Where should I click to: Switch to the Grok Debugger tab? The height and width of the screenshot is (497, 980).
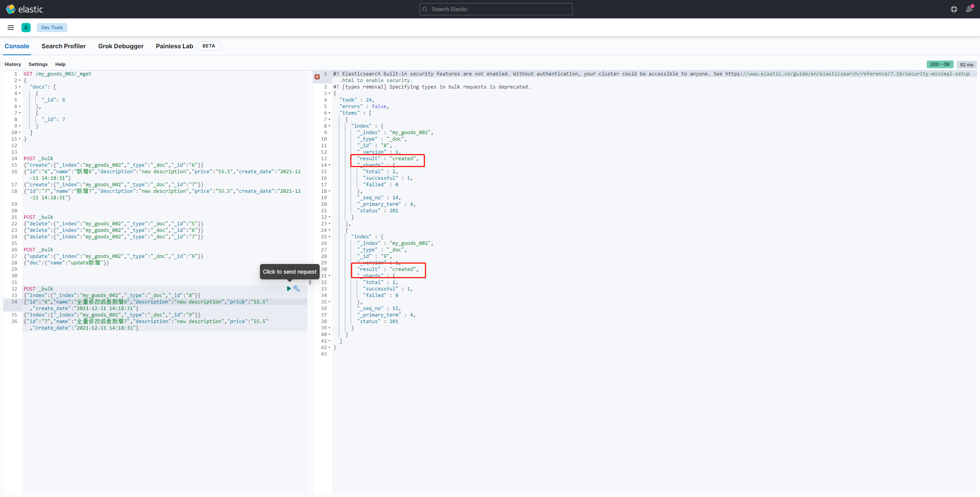[121, 46]
